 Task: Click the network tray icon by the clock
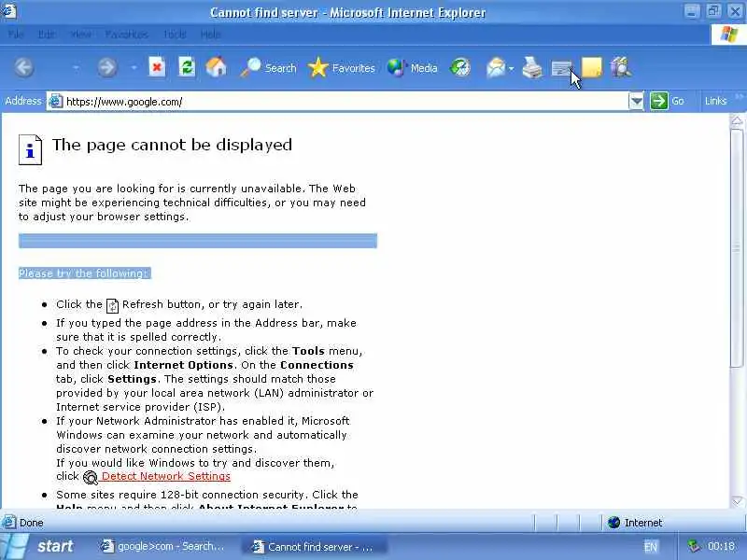[x=694, y=546]
